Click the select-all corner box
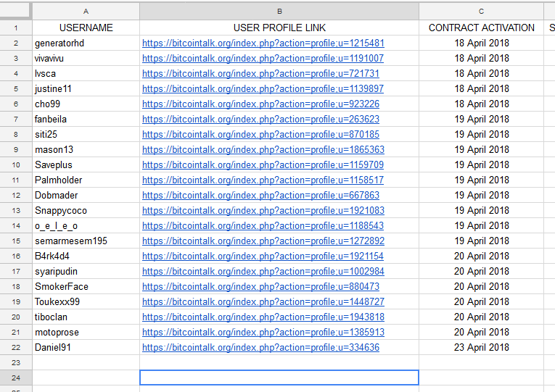 pyautogui.click(x=15, y=10)
